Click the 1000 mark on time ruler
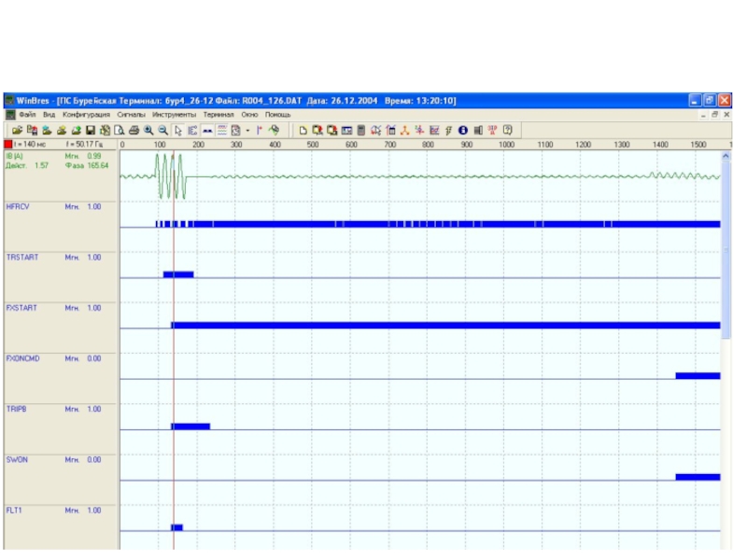 pos(506,145)
